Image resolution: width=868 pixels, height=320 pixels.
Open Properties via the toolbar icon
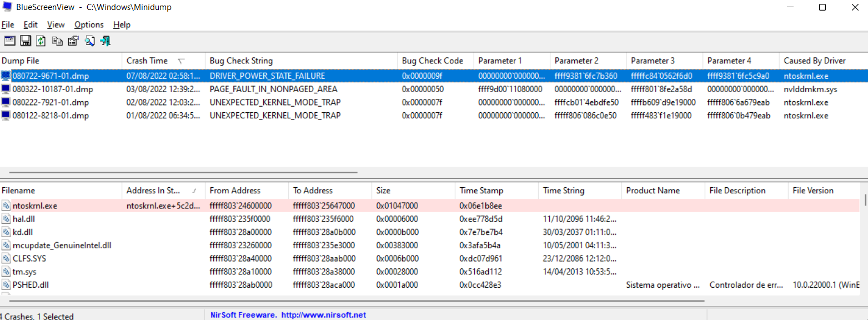[x=73, y=41]
